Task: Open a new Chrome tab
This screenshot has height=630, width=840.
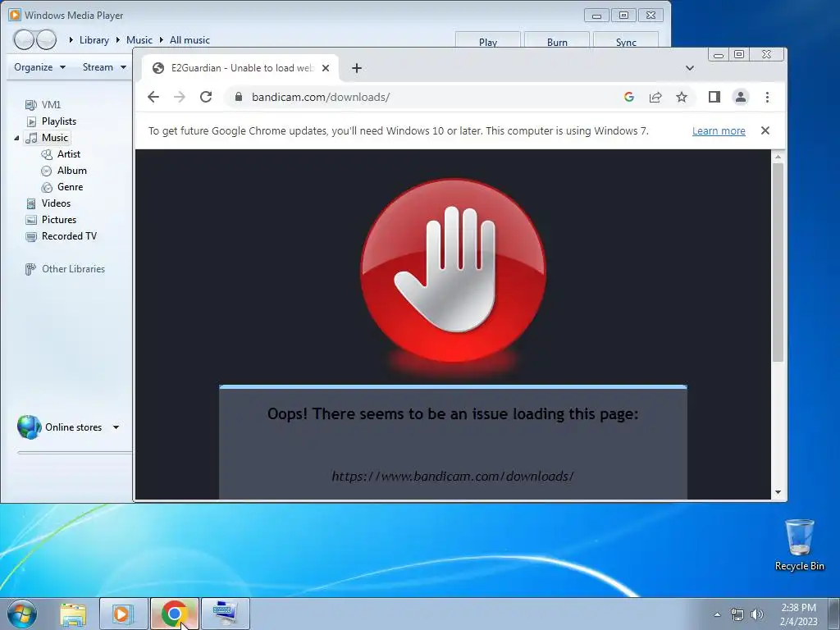Action: click(x=357, y=68)
